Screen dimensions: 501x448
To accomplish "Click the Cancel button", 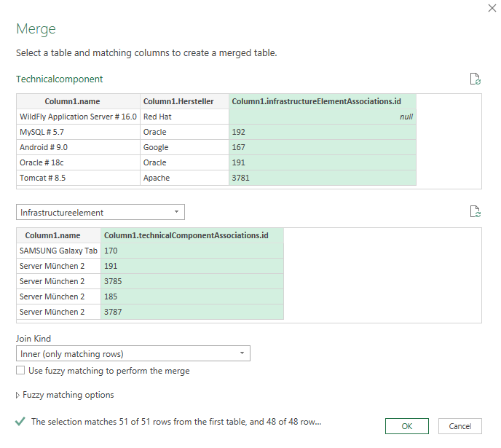I will [x=459, y=426].
